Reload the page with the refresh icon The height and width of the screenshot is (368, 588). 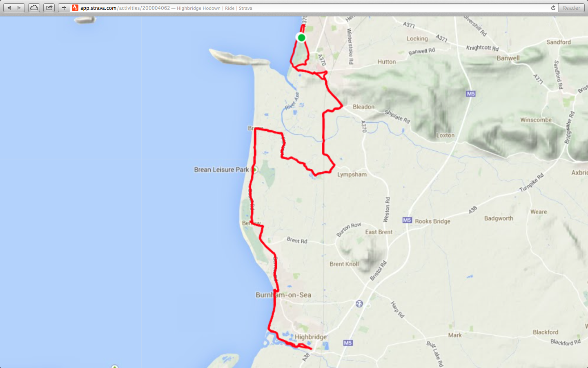(553, 8)
